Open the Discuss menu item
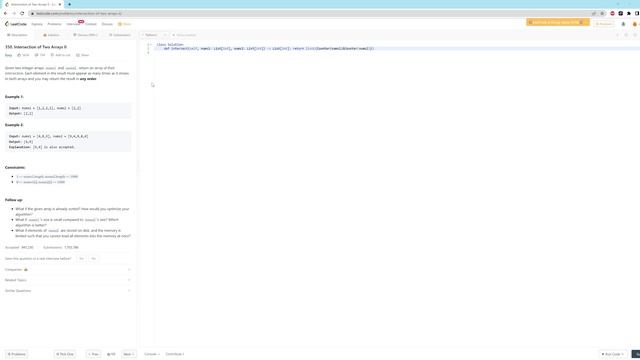This screenshot has height=360, width=640. pyautogui.click(x=107, y=24)
